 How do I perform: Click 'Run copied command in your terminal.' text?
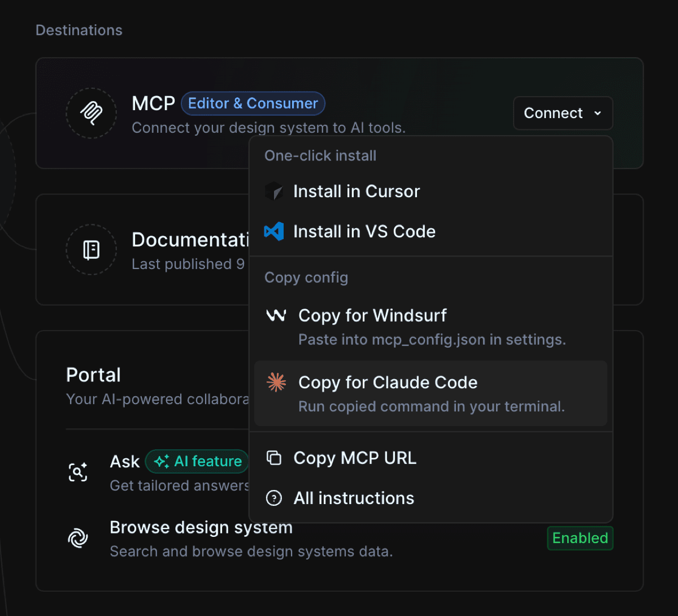(x=432, y=407)
